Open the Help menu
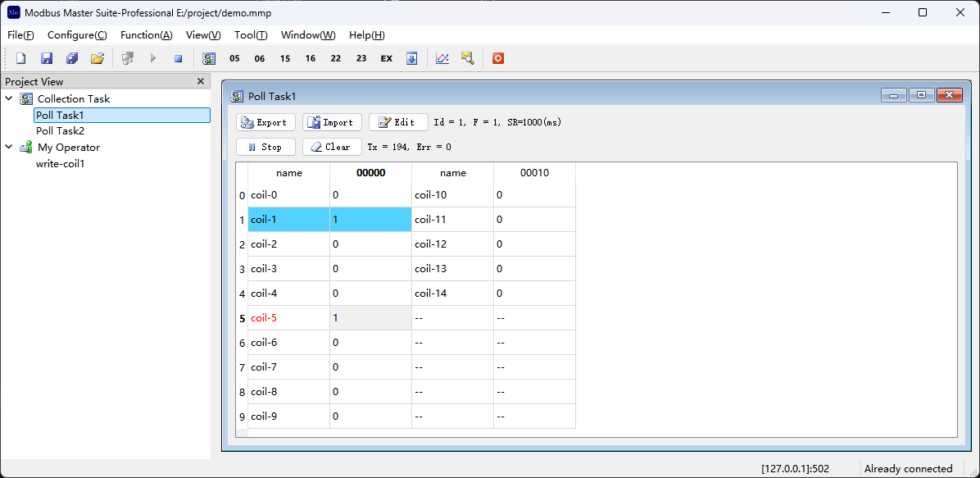980x478 pixels. tap(367, 35)
